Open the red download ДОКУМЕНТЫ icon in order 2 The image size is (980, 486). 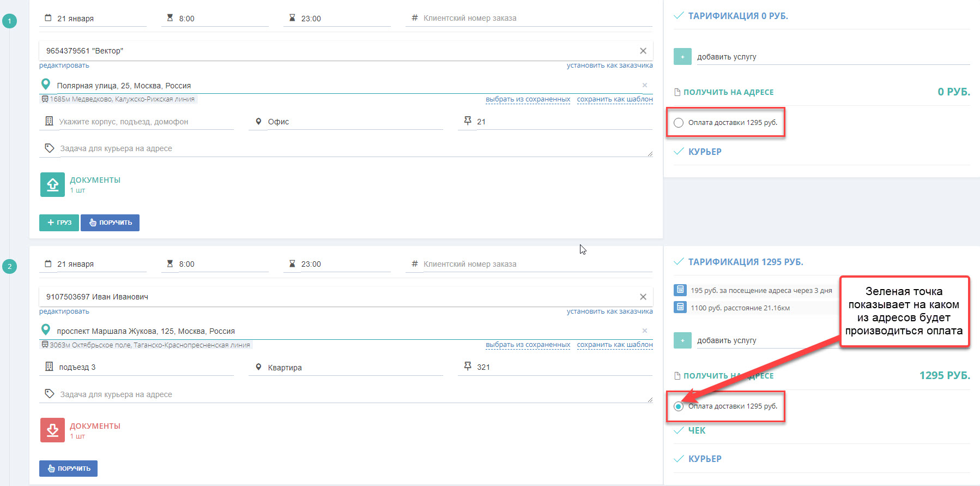52,430
